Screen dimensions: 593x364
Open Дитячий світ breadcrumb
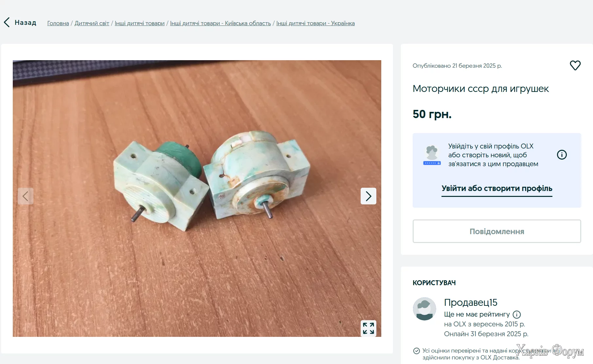pos(92,23)
